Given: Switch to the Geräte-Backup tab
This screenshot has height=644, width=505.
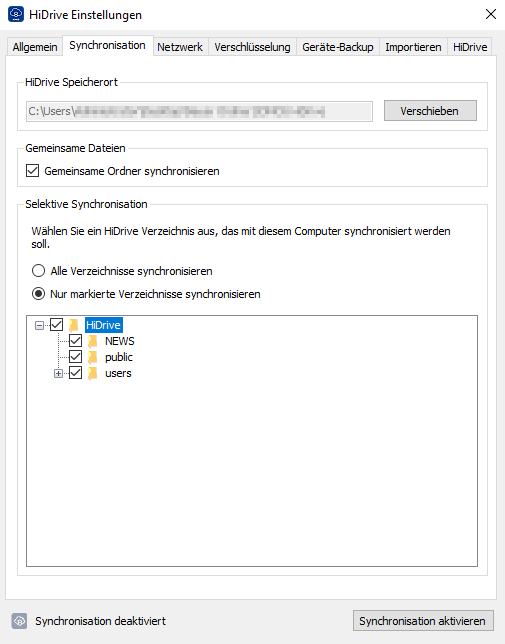Looking at the screenshot, I should click(x=338, y=47).
